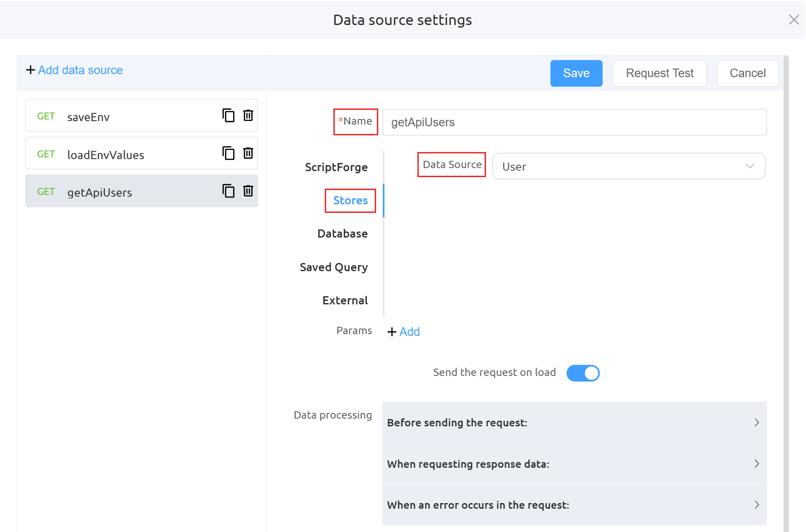Open the Data Source dropdown showing User

pos(628,166)
